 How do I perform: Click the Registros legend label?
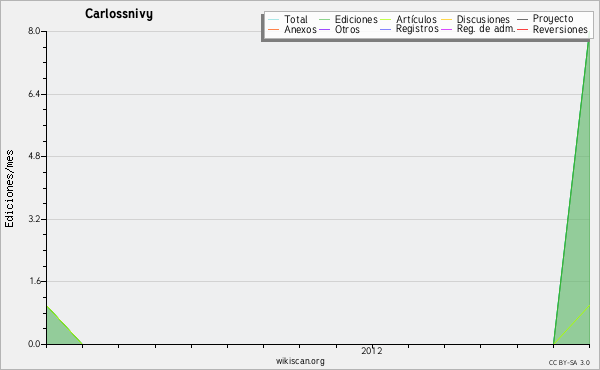point(417,29)
